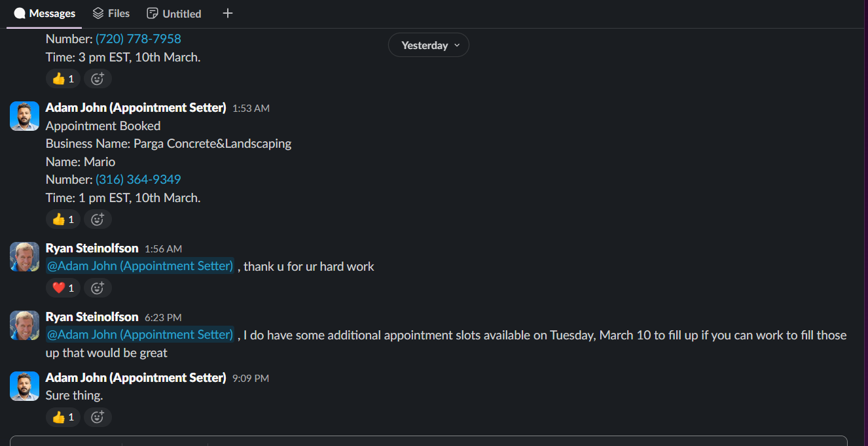This screenshot has width=868, height=446.
Task: Open the Untitled canvas tab
Action: tap(174, 14)
